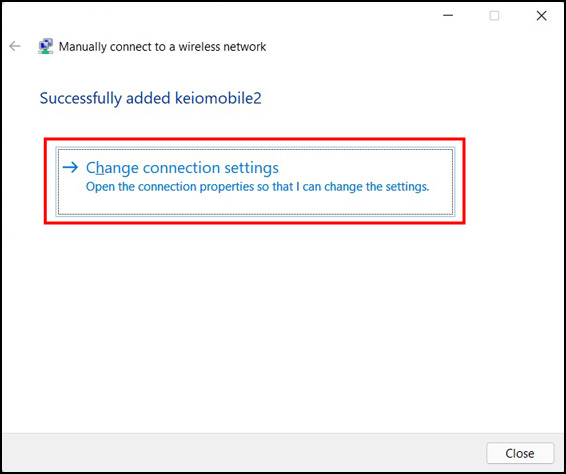Dismiss the wizard with the Close button
Image resolution: width=566 pixels, height=474 pixels.
tap(520, 453)
